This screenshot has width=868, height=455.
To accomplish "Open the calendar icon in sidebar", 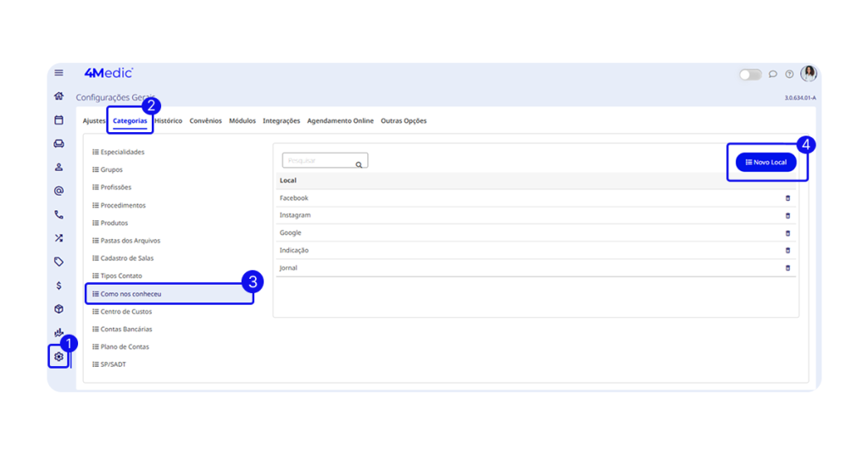I will 58,120.
